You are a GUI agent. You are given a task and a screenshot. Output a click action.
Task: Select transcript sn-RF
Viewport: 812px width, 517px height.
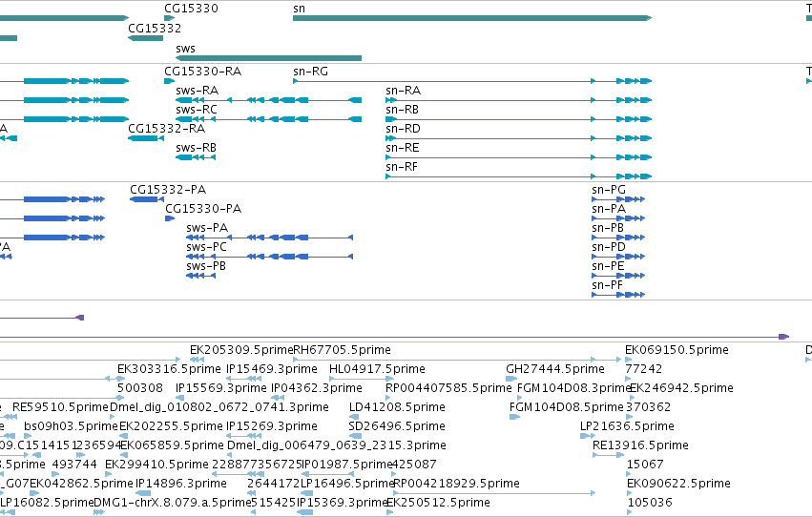518,176
